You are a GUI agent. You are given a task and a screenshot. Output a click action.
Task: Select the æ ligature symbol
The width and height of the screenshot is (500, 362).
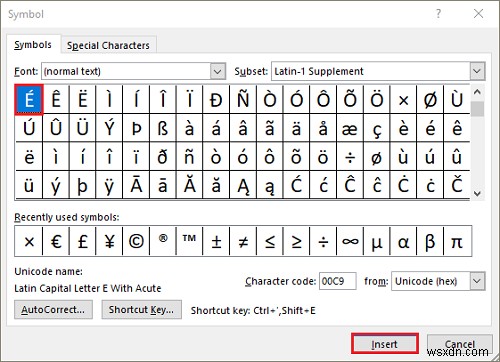point(350,128)
